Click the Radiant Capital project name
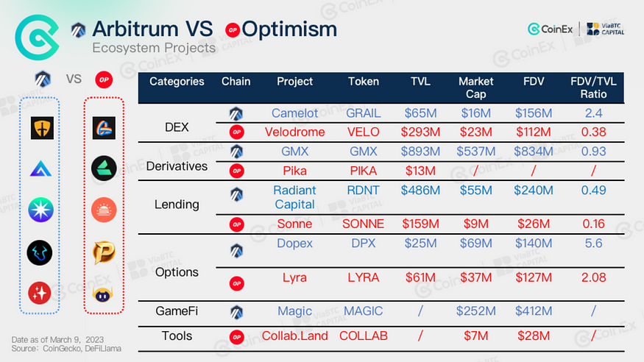Image resolution: width=644 pixels, height=362 pixels. pos(294,196)
